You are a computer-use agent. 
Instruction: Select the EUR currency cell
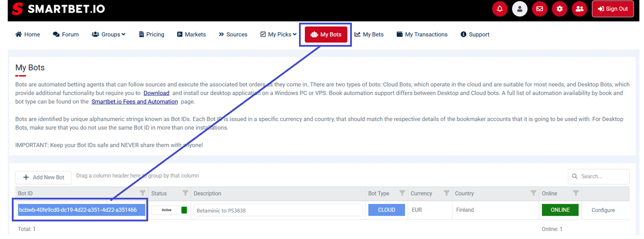417,210
